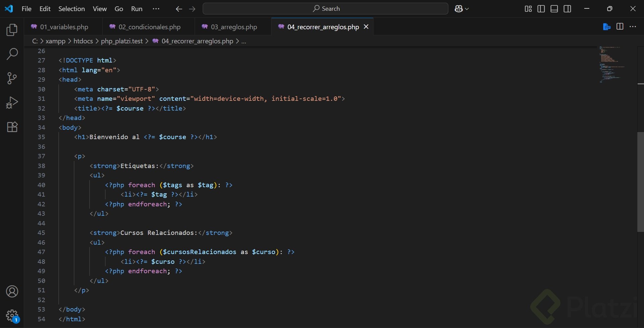644x328 pixels.
Task: Open the Extensions view
Action: [x=12, y=127]
